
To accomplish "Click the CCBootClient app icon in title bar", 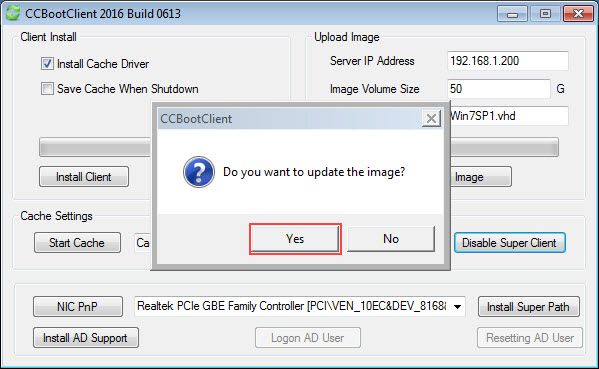I will coord(12,13).
